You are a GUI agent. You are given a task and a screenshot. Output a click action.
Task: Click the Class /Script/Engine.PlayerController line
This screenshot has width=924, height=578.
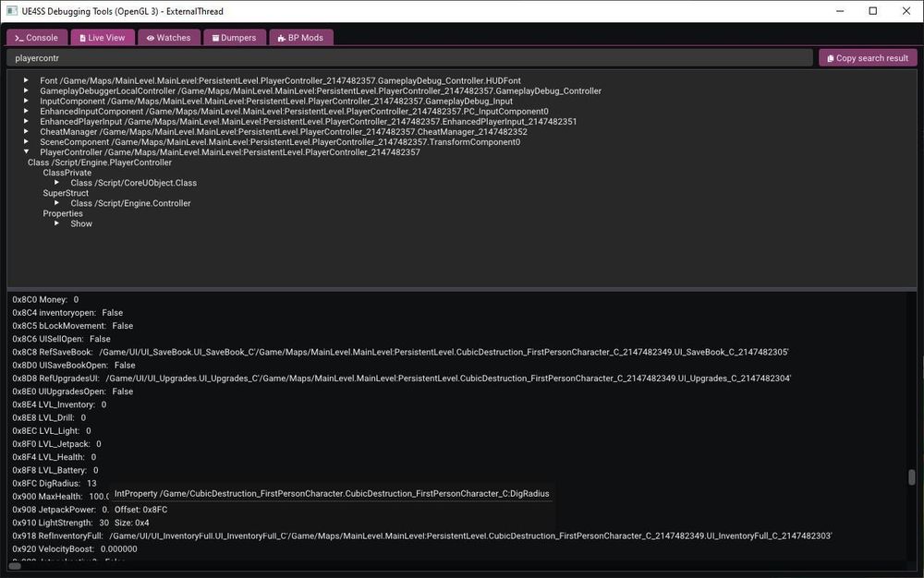click(x=100, y=163)
